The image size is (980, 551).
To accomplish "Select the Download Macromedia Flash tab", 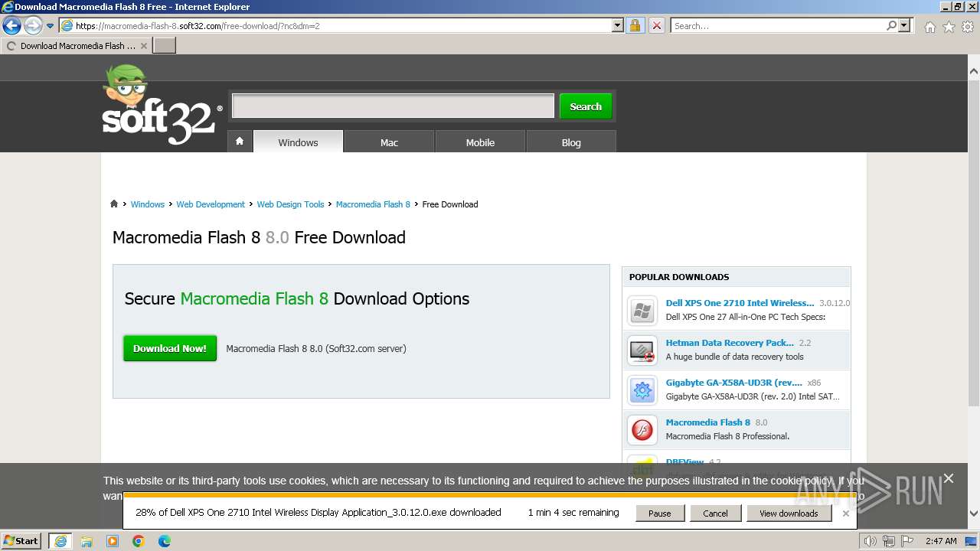I will coord(76,46).
